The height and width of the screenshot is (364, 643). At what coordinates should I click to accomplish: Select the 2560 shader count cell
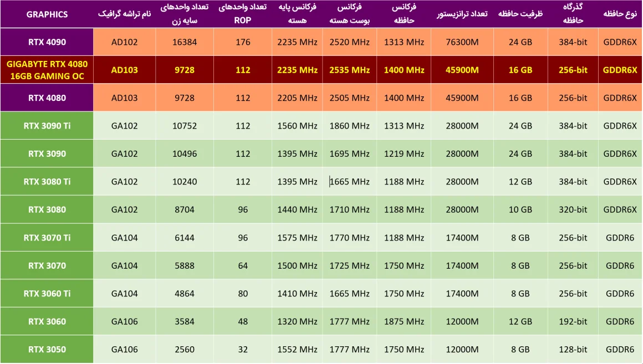click(185, 349)
